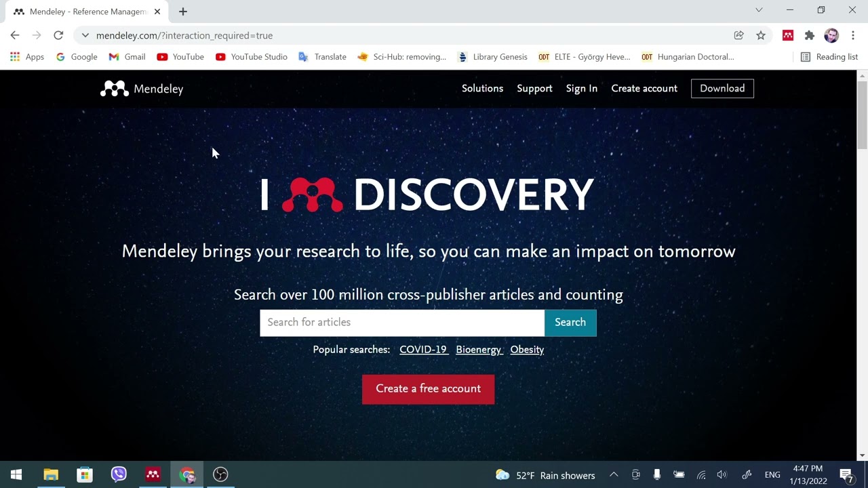Click the address bar URL
Viewport: 868px width, 488px height.
(x=184, y=35)
